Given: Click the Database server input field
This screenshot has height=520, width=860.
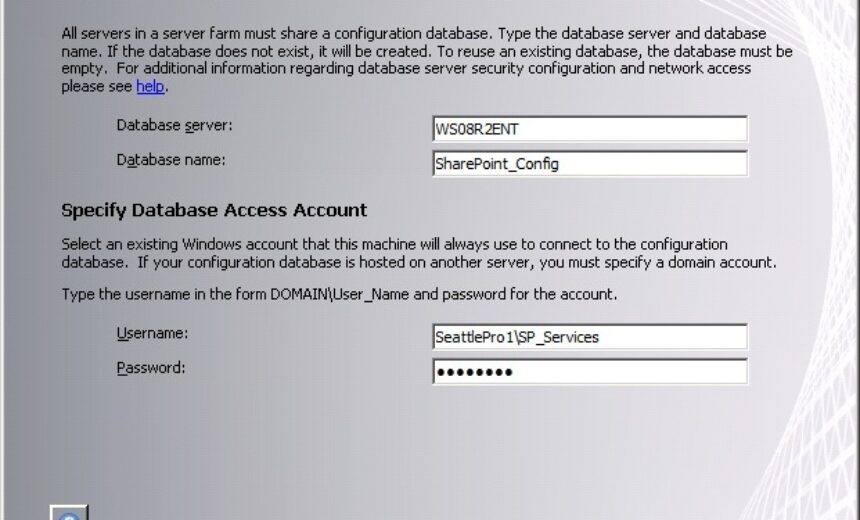Looking at the screenshot, I should coord(589,129).
